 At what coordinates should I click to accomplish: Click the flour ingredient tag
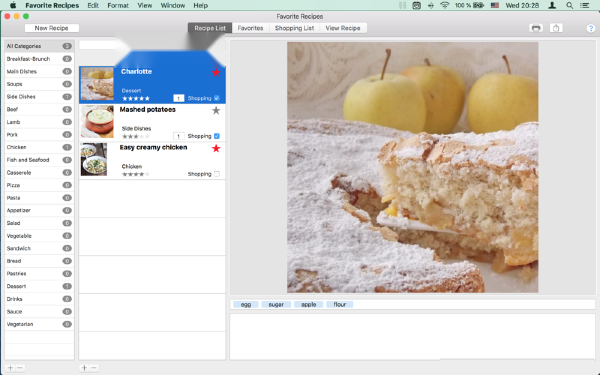point(340,305)
